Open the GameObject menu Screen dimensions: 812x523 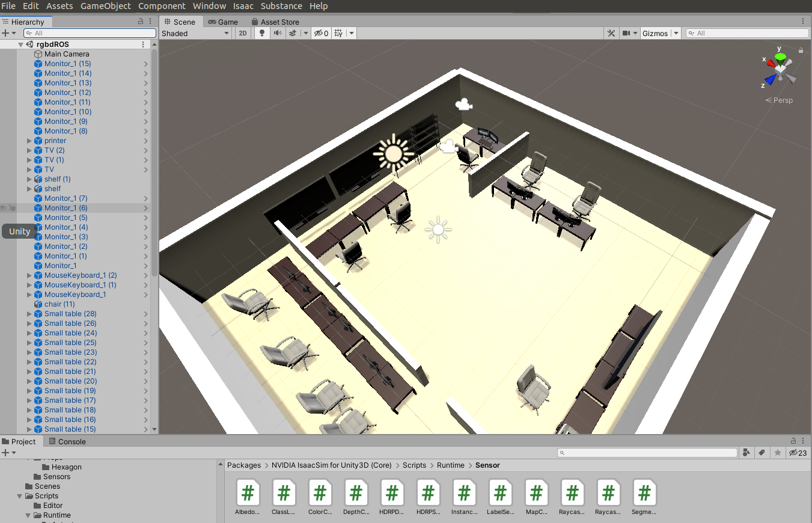coord(107,6)
